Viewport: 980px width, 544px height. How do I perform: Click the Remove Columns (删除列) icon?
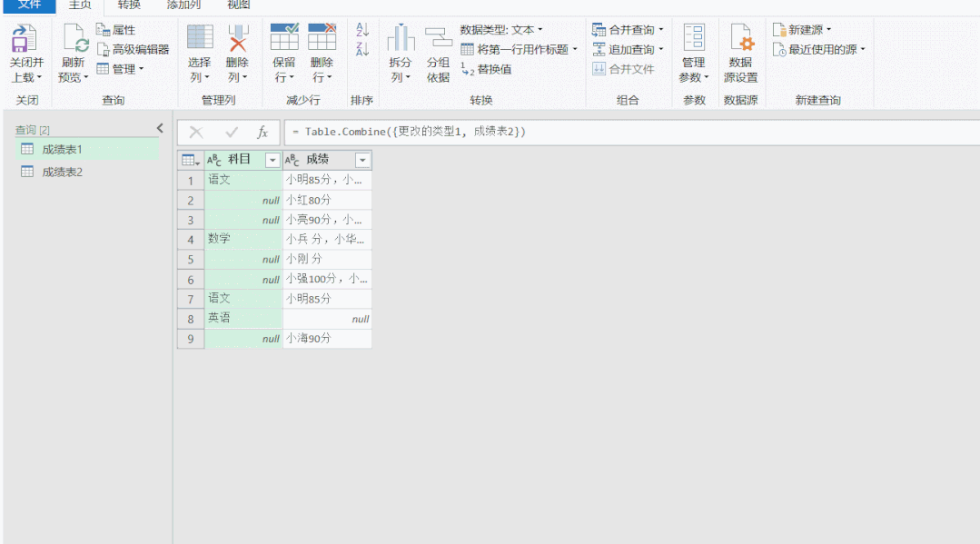click(x=237, y=37)
